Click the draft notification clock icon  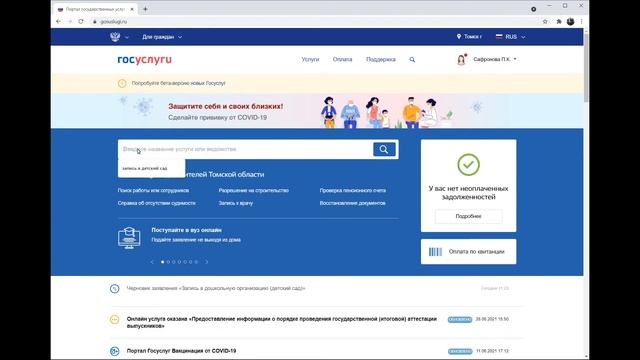pos(115,289)
